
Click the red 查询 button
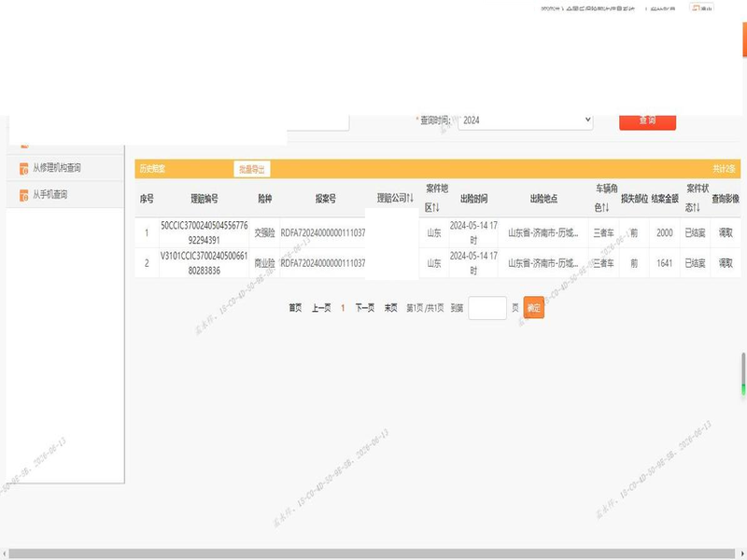click(647, 121)
